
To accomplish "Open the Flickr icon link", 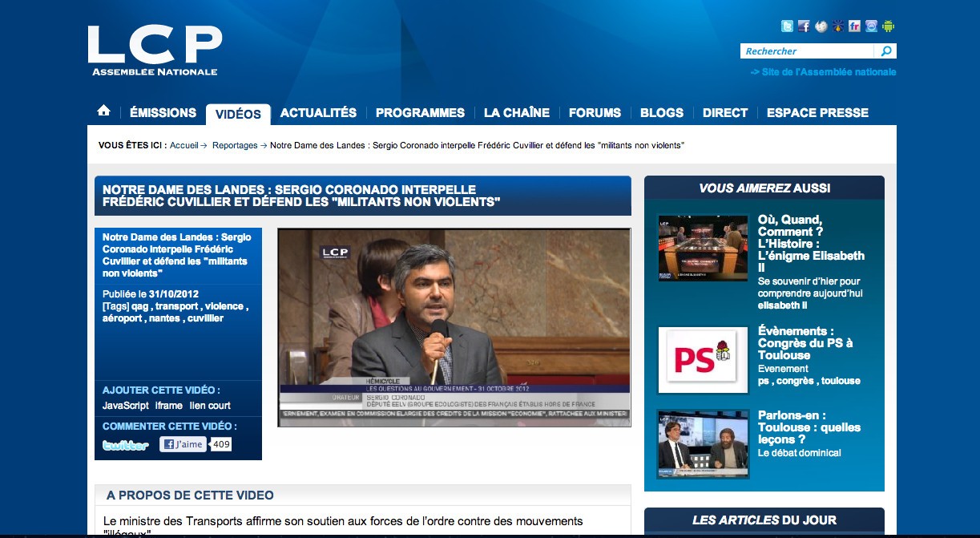I will 854,26.
